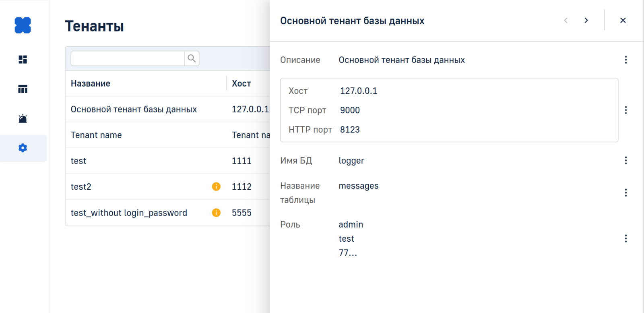Image resolution: width=644 pixels, height=313 pixels.
Task: Select the 'Tenant name' table row
Action: click(x=145, y=135)
